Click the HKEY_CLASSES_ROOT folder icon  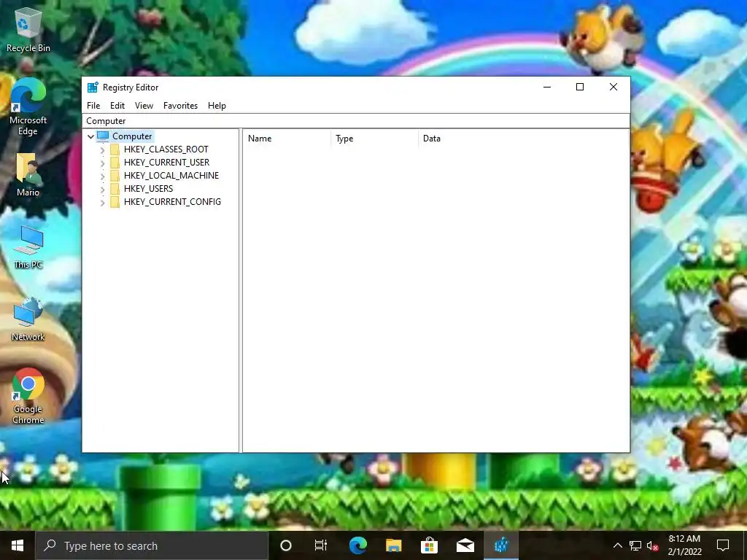[x=115, y=149]
